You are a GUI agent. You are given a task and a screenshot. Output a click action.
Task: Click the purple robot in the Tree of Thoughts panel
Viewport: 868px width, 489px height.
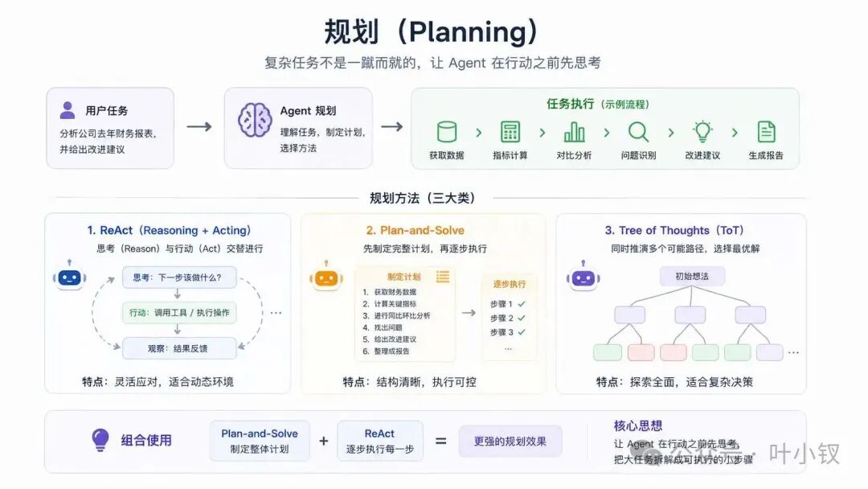pos(583,276)
